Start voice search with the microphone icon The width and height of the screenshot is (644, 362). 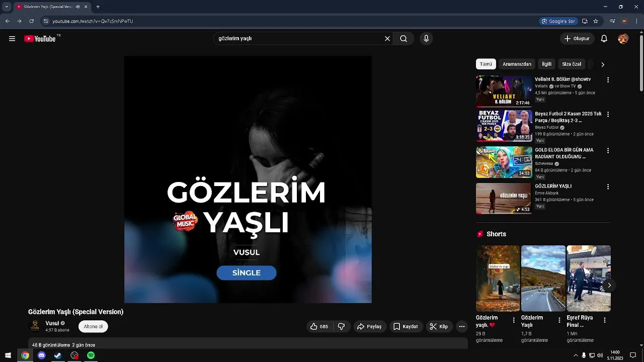coord(426,39)
